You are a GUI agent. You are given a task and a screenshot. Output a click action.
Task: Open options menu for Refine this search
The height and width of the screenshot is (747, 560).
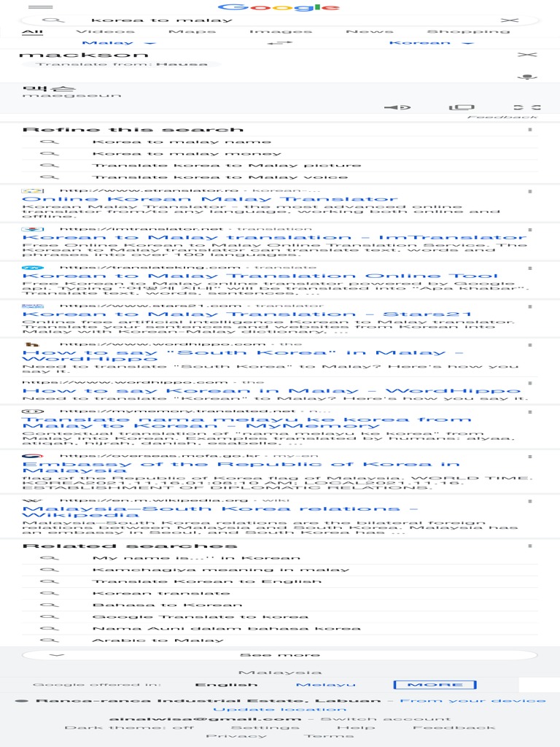[x=530, y=130]
